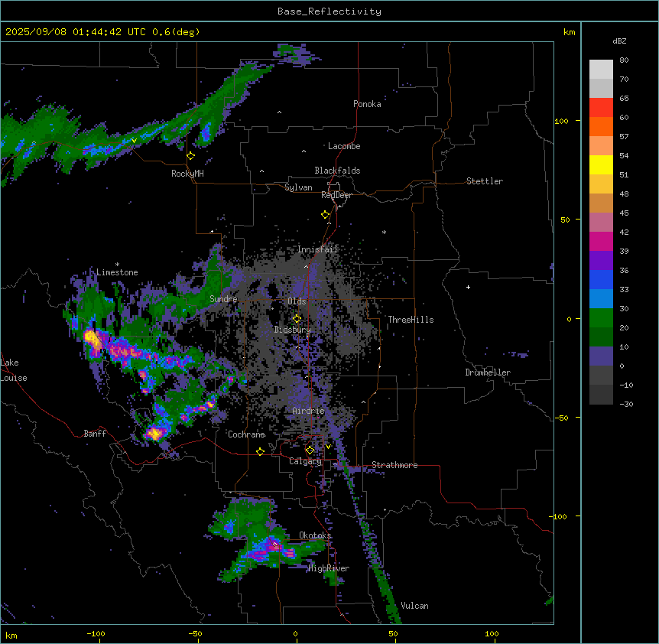This screenshot has width=659, height=644.
Task: Click the 0 tick on the x-axis
Action: tap(295, 634)
